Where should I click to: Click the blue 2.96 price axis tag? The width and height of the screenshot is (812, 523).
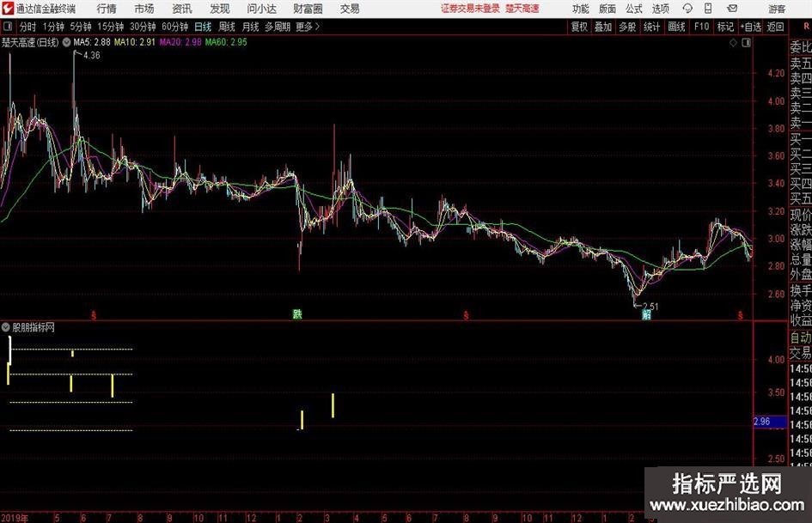(x=770, y=422)
